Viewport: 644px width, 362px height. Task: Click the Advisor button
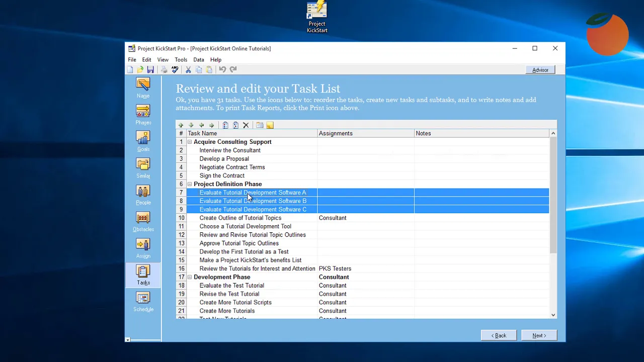click(540, 70)
